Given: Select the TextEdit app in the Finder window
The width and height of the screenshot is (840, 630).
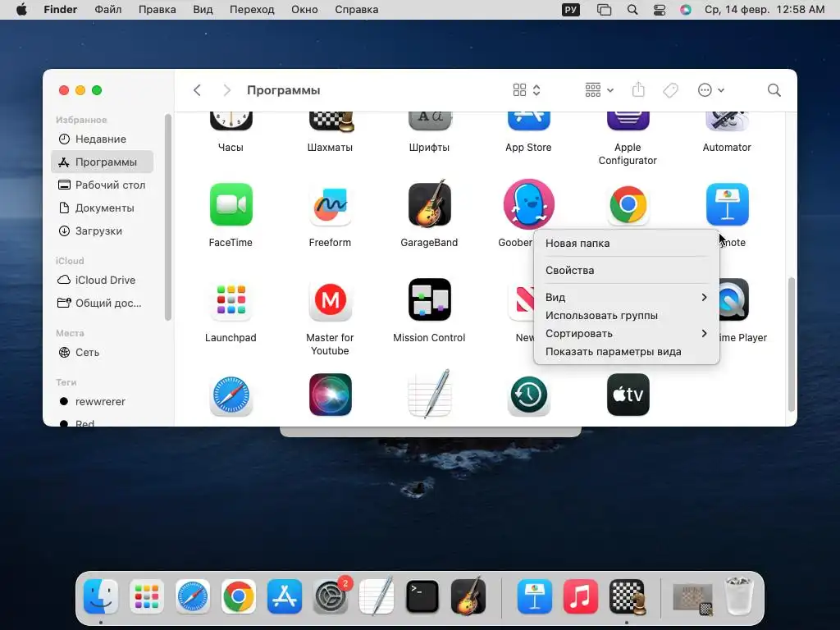Looking at the screenshot, I should [429, 395].
